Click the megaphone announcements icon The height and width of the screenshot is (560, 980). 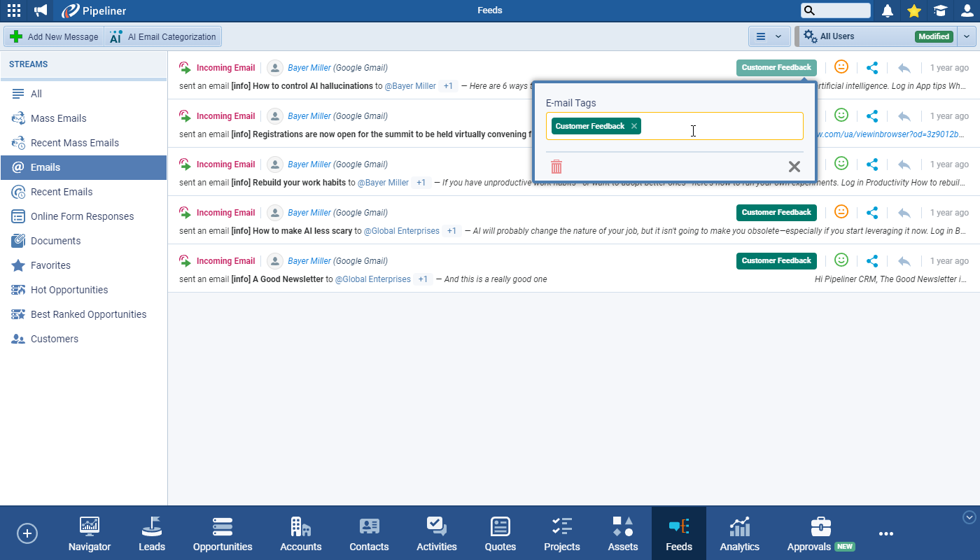[x=41, y=10]
